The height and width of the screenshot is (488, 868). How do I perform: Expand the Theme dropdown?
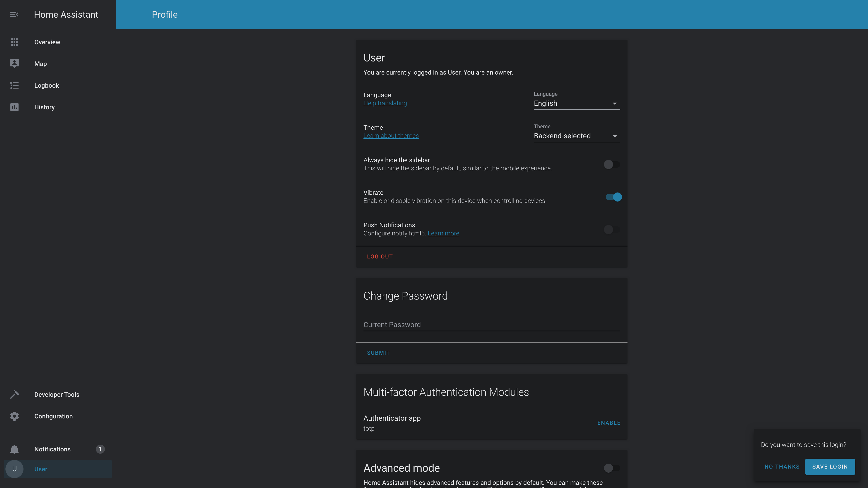point(577,136)
